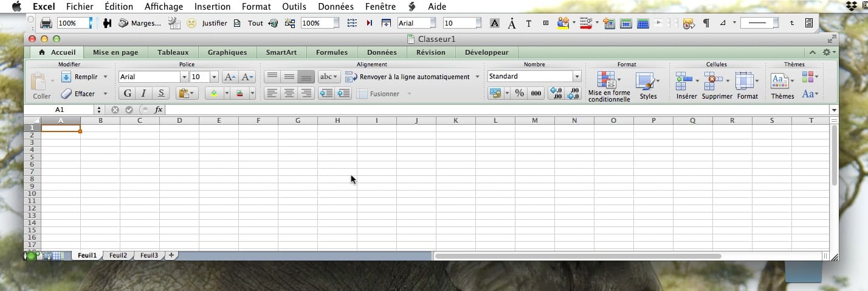Screen dimensions: 868x291
Task: Click the percent style button
Action: [519, 93]
